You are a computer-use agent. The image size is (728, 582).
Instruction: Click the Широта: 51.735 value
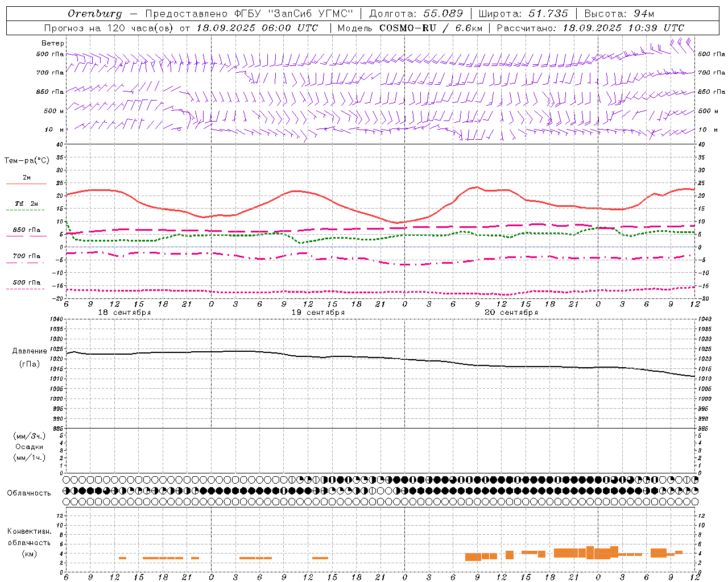tap(523, 14)
